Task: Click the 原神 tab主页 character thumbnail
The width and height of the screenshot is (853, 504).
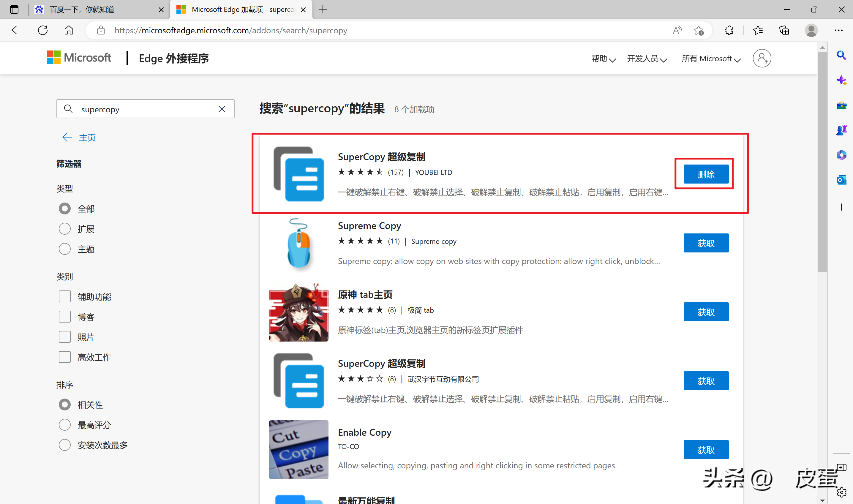Action: point(298,312)
